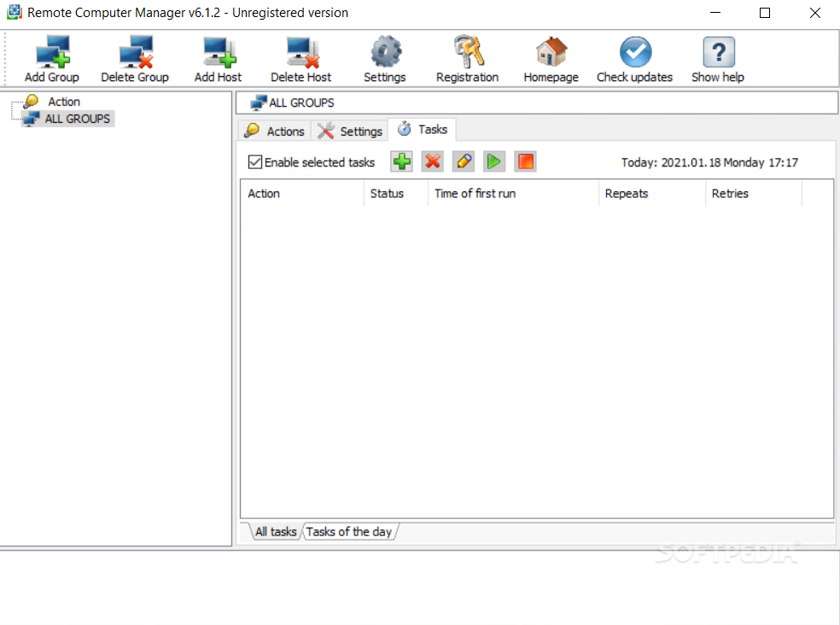Sort by the Retries column header
Viewport: 840px width, 625px height.
pyautogui.click(x=754, y=194)
